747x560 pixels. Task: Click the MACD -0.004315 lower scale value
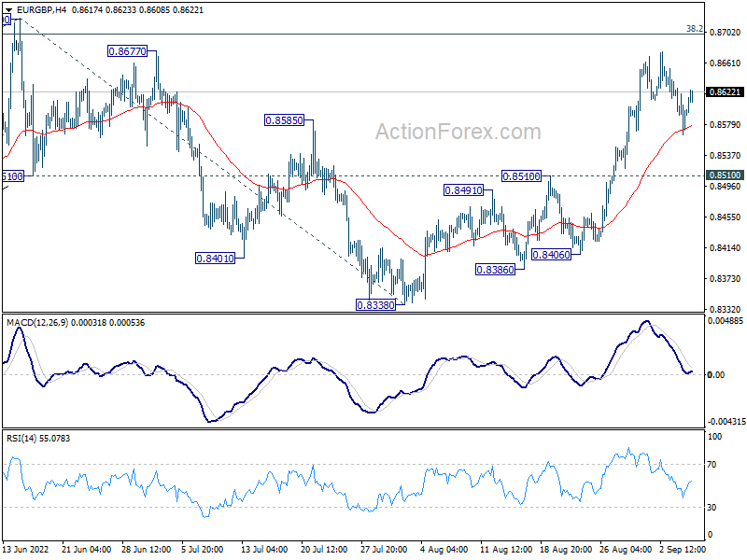pos(726,422)
